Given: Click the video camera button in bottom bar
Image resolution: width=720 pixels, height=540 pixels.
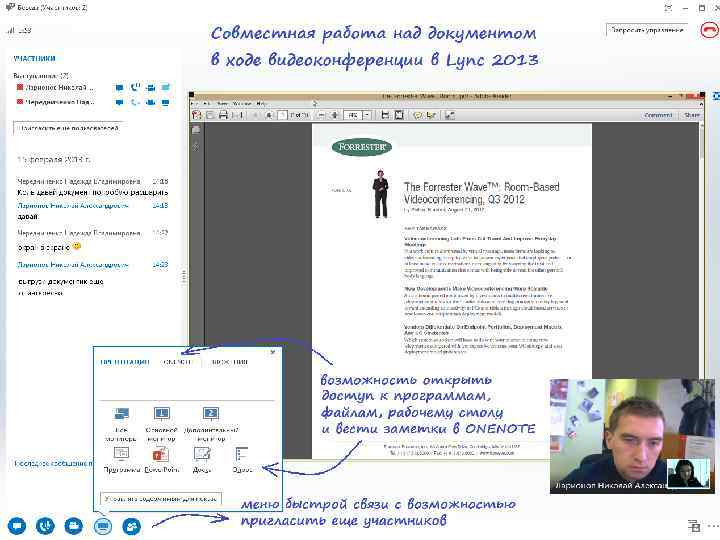Looking at the screenshot, I should point(73,526).
